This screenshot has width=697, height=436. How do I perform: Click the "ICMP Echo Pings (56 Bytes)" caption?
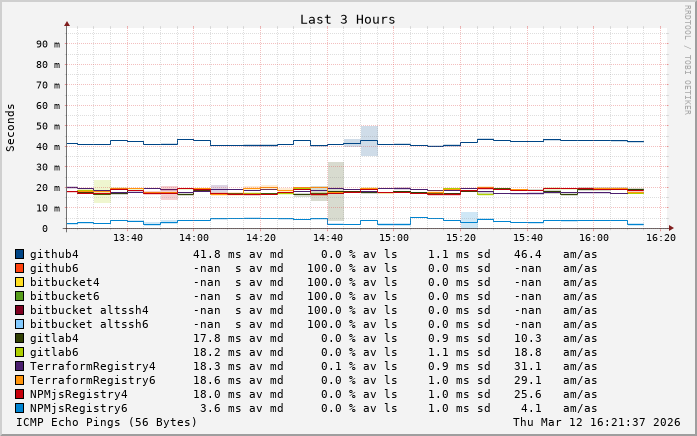coord(107,422)
